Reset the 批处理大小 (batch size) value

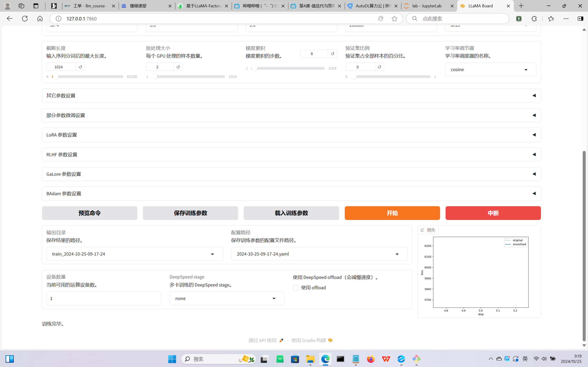coord(178,67)
